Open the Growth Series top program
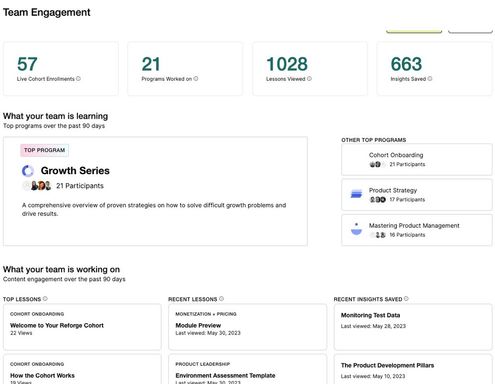 point(155,191)
